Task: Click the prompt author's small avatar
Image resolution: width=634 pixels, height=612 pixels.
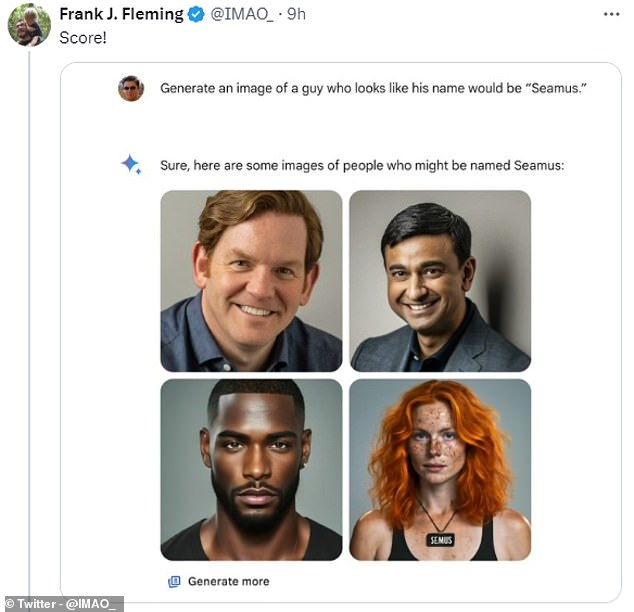Action: [131, 88]
